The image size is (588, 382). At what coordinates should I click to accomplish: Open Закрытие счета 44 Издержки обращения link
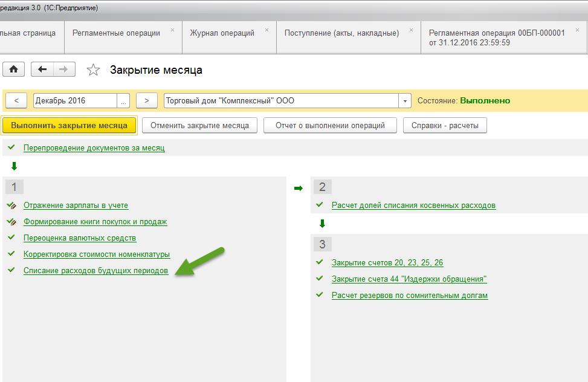[x=409, y=279]
